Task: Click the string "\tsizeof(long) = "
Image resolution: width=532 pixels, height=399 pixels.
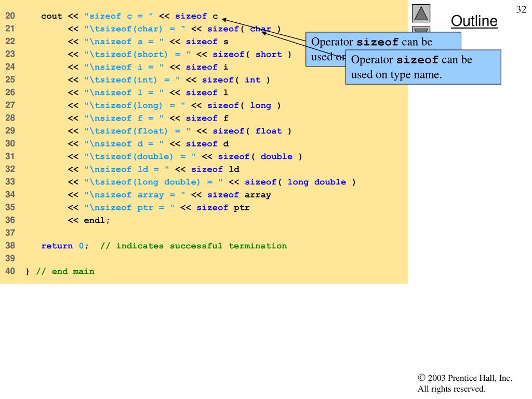Action: (135, 105)
